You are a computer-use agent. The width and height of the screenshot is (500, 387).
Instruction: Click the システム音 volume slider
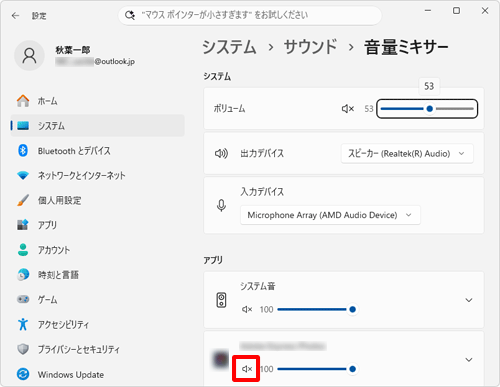tap(317, 309)
